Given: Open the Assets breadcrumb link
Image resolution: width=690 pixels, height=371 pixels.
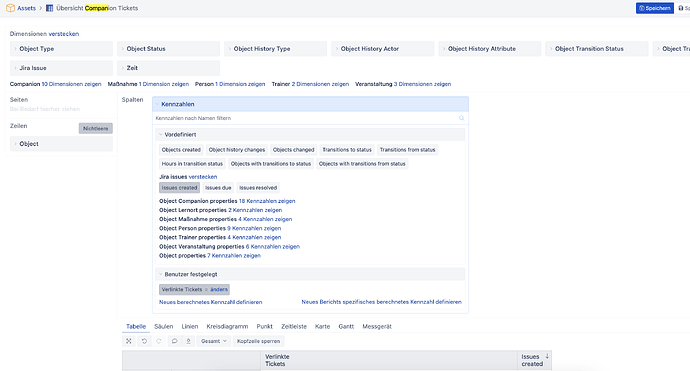Looking at the screenshot, I should (26, 8).
